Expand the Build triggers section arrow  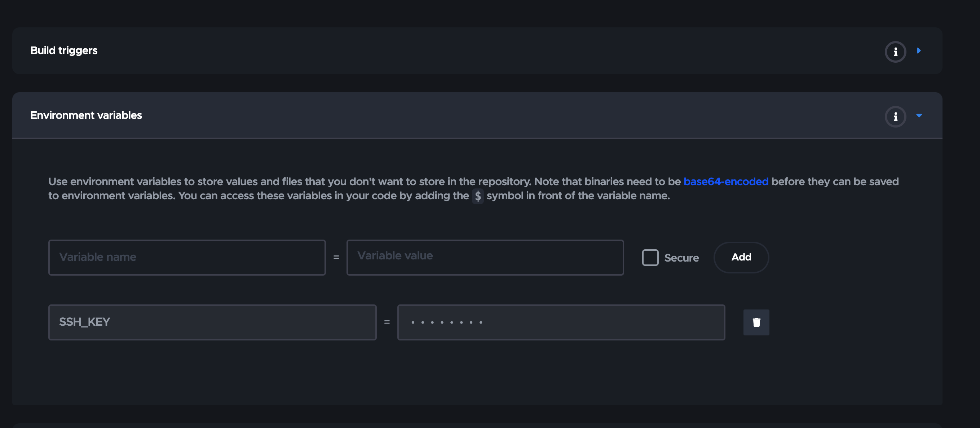pyautogui.click(x=919, y=50)
